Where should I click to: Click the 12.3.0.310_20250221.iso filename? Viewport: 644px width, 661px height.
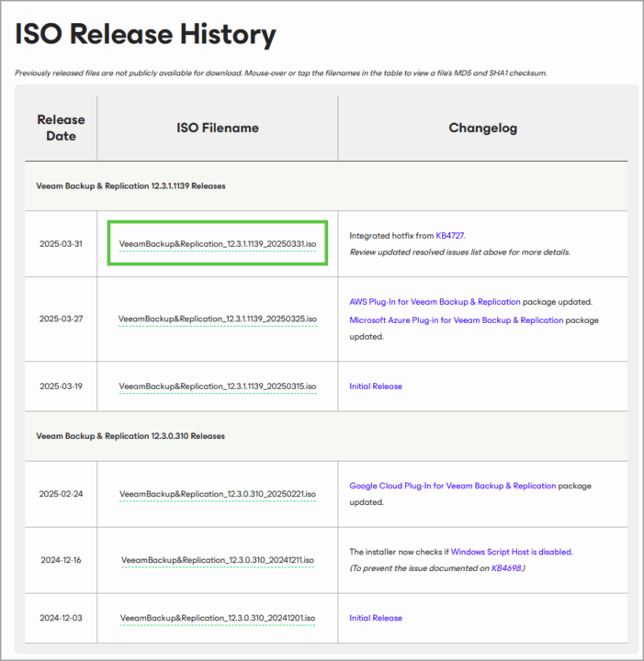[x=218, y=494]
